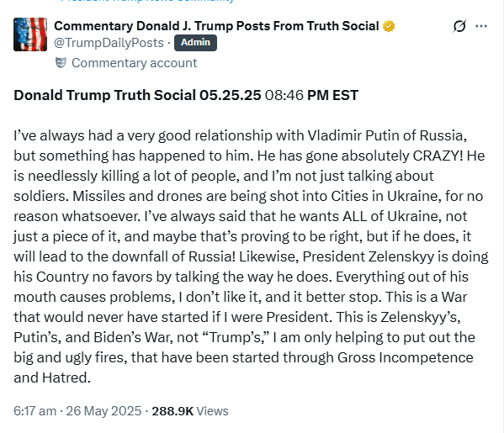Click the Gross Incompetence phrase in the post
Screen dimensions: 504x433
click(405, 357)
